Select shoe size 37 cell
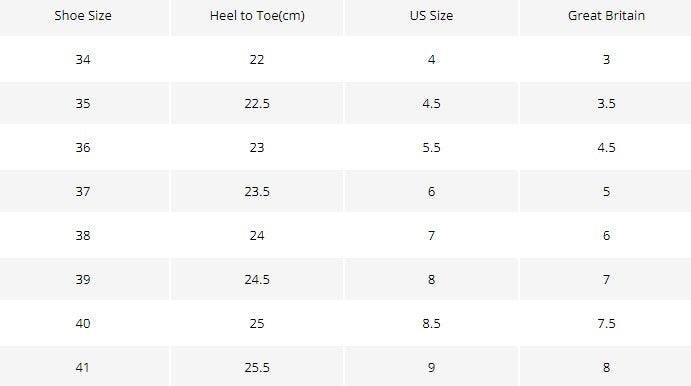This screenshot has width=691, height=386. (83, 192)
